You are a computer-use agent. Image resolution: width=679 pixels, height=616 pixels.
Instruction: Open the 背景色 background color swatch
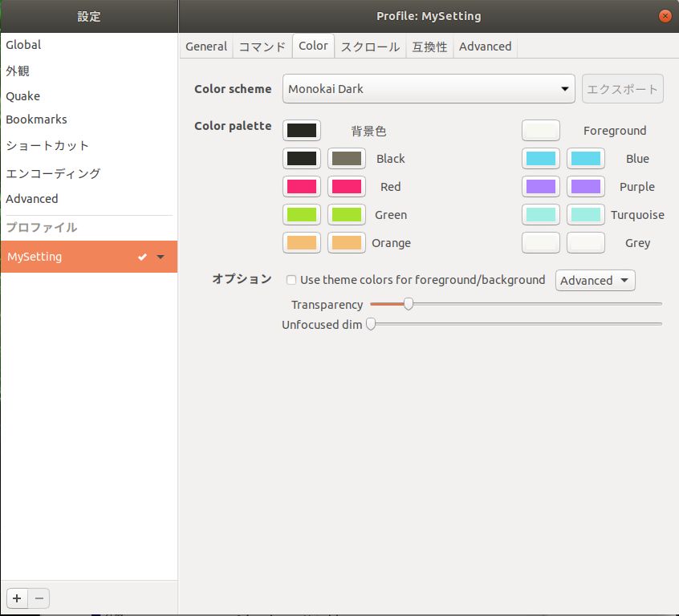(x=301, y=130)
